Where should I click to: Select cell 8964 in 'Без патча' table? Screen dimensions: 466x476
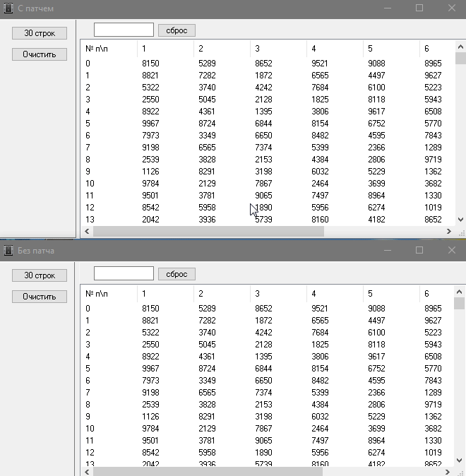point(376,441)
